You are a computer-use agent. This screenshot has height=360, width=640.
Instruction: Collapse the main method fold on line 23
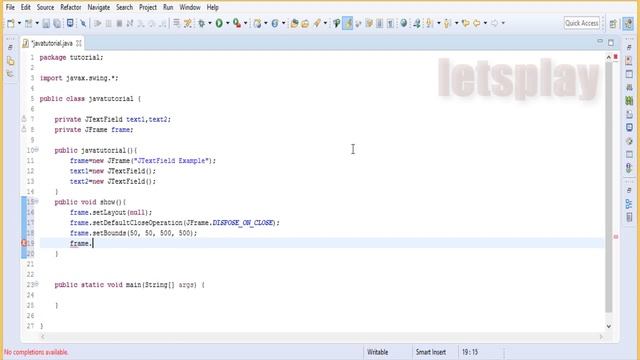point(36,284)
